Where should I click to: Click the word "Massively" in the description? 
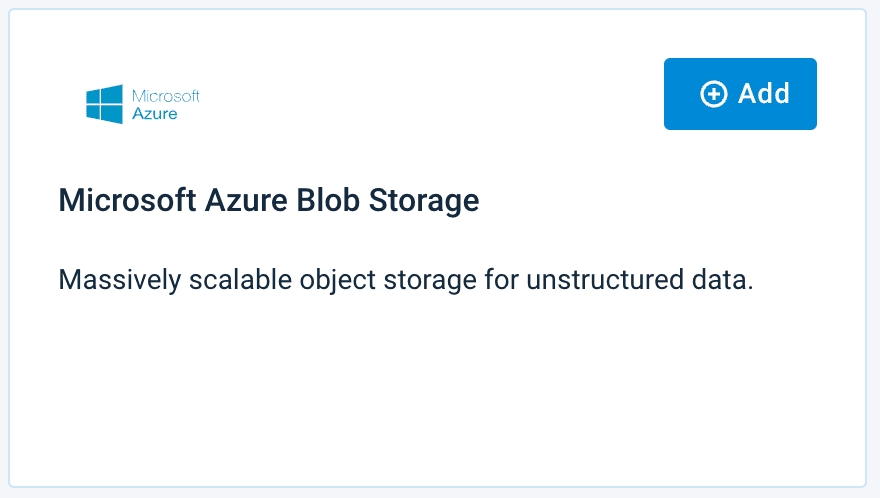(x=115, y=279)
